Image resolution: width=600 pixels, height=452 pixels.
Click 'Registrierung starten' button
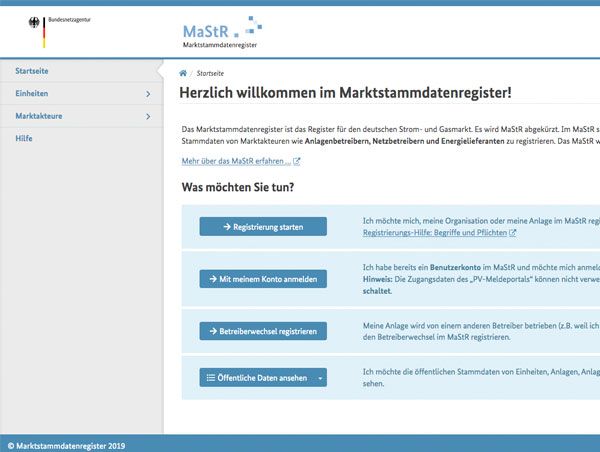click(263, 227)
